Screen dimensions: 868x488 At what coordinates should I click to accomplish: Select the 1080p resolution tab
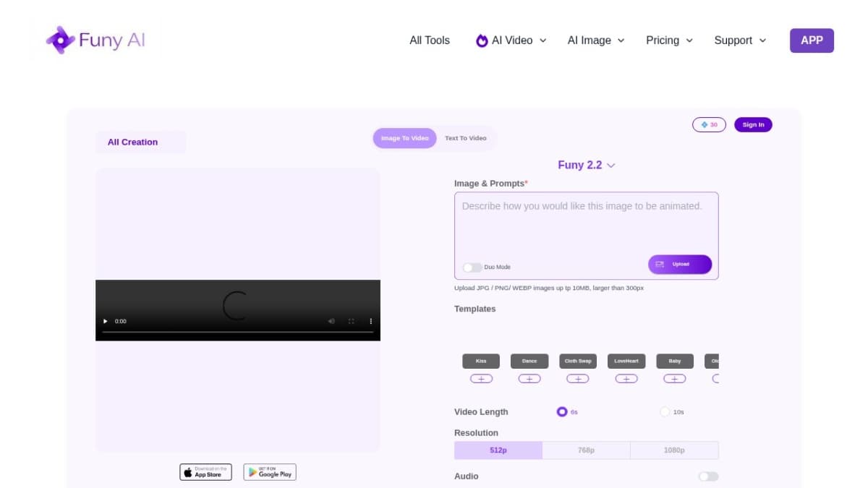click(674, 450)
